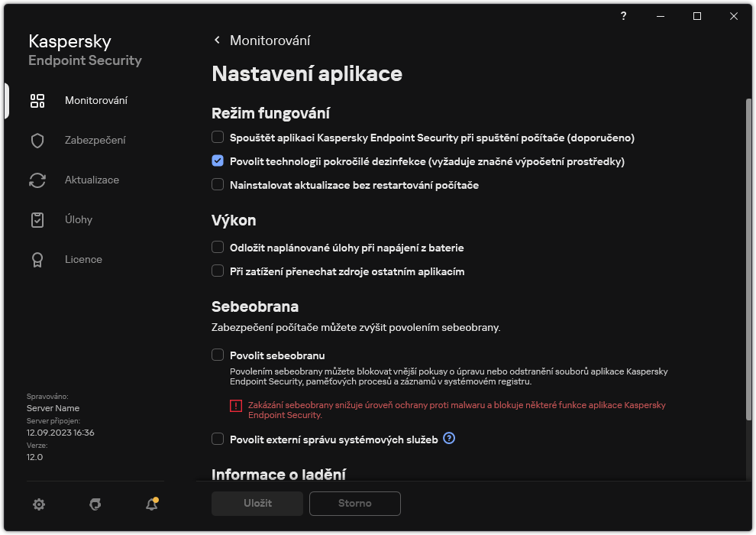Open the Úlohy clipboard icon
Screen dimensions: 756x535
tap(37, 219)
